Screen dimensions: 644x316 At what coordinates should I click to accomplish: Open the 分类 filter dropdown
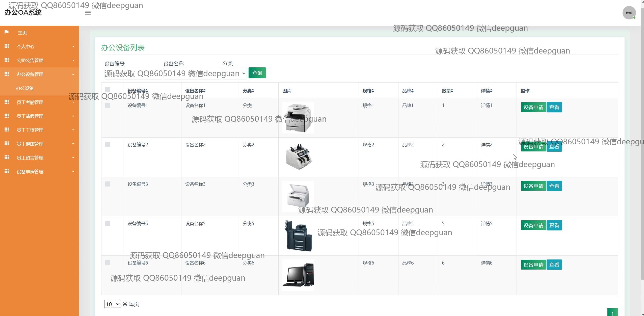tap(234, 73)
